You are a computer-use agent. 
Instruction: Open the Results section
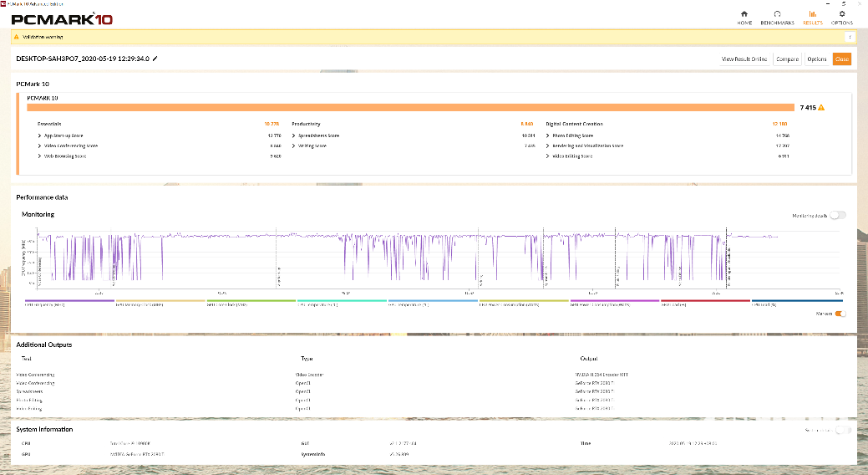click(x=813, y=18)
